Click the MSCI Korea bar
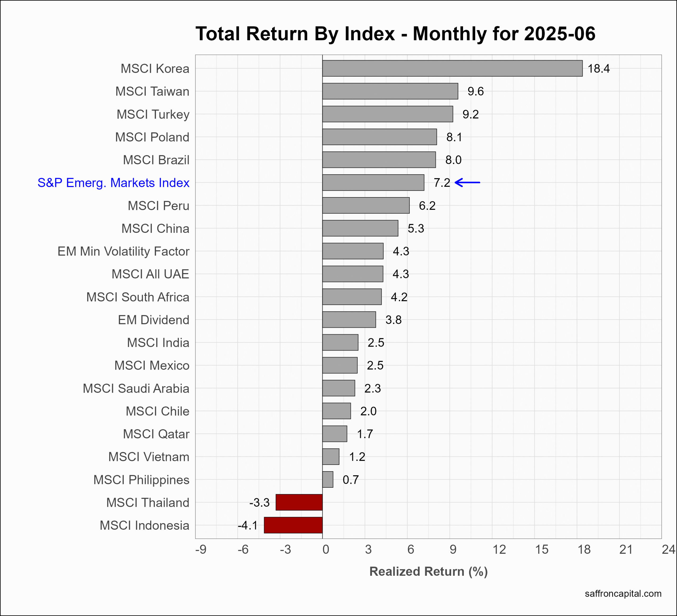Screen dimensions: 677x616 pyautogui.click(x=452, y=69)
